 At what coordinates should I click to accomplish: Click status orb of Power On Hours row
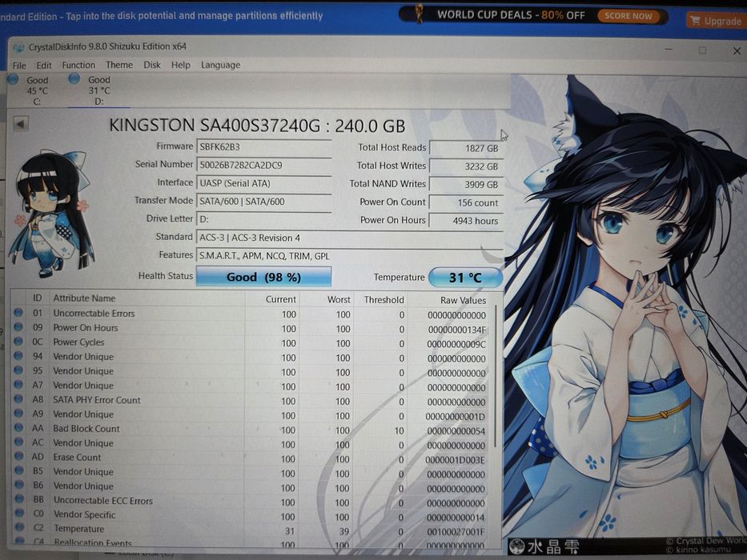tap(18, 326)
